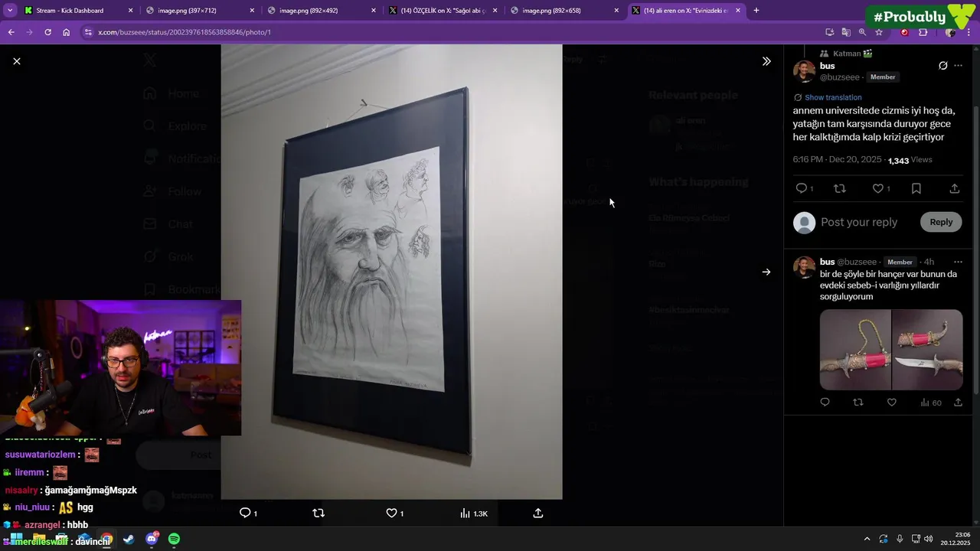980x551 pixels.
Task: Open Spotify from the taskbar
Action: [174, 540]
